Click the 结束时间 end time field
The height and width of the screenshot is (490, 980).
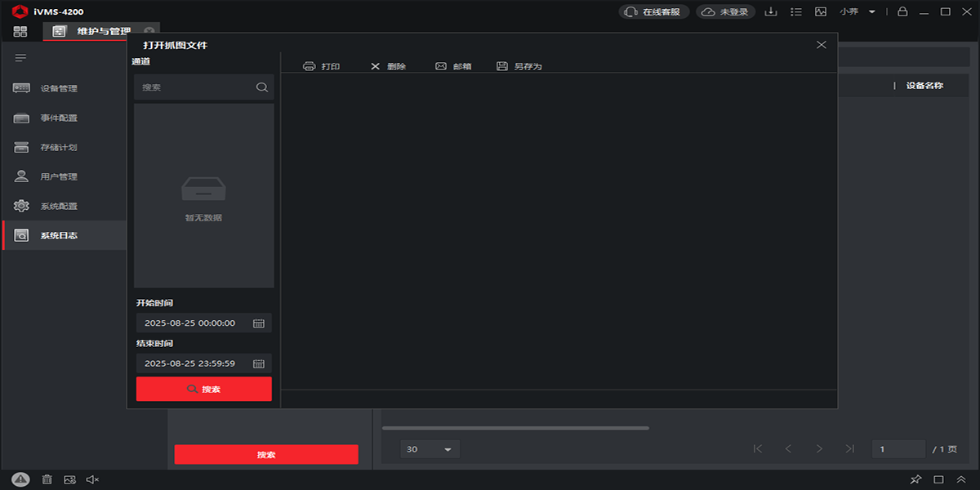coord(204,363)
